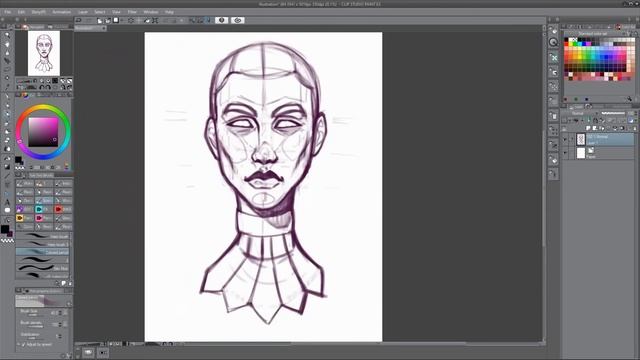The image size is (640, 360).
Task: Close the open document tab
Action: (104, 28)
